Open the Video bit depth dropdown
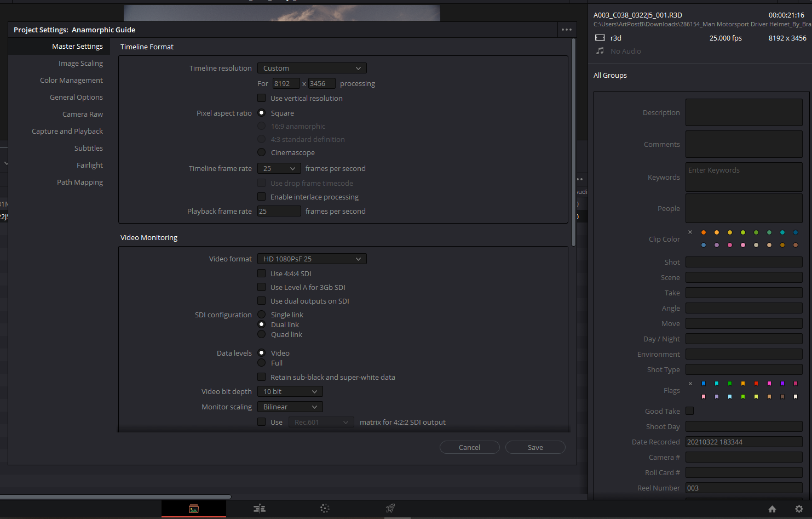 pyautogui.click(x=289, y=391)
